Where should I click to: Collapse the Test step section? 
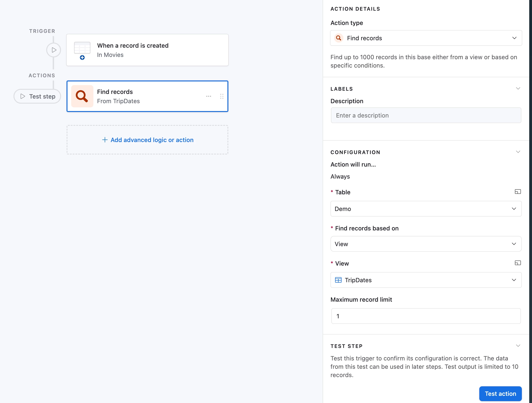click(x=518, y=346)
